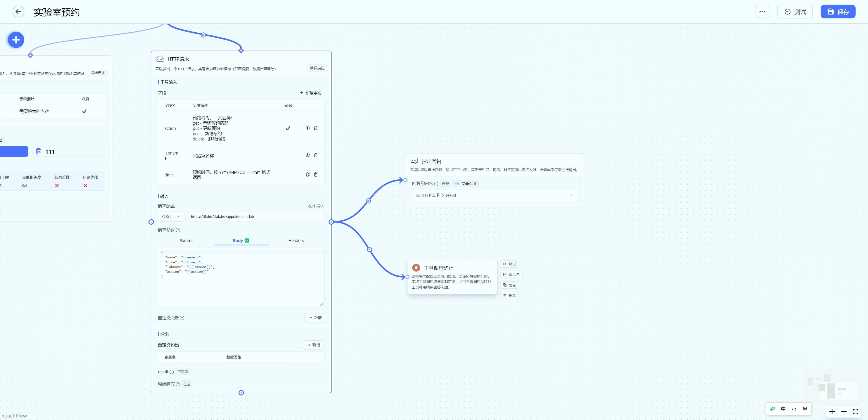Click the back arrow beside 实验室预约
This screenshot has width=868, height=420.
click(19, 12)
